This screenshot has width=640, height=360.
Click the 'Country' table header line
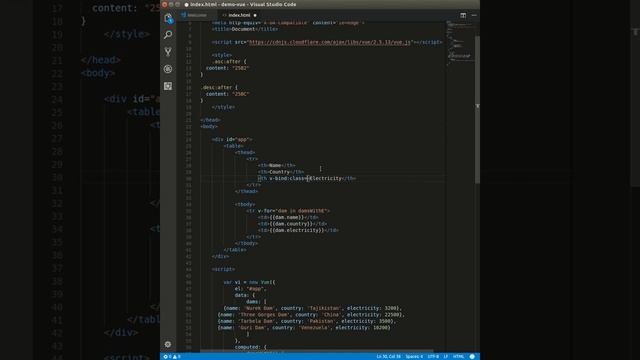point(281,172)
